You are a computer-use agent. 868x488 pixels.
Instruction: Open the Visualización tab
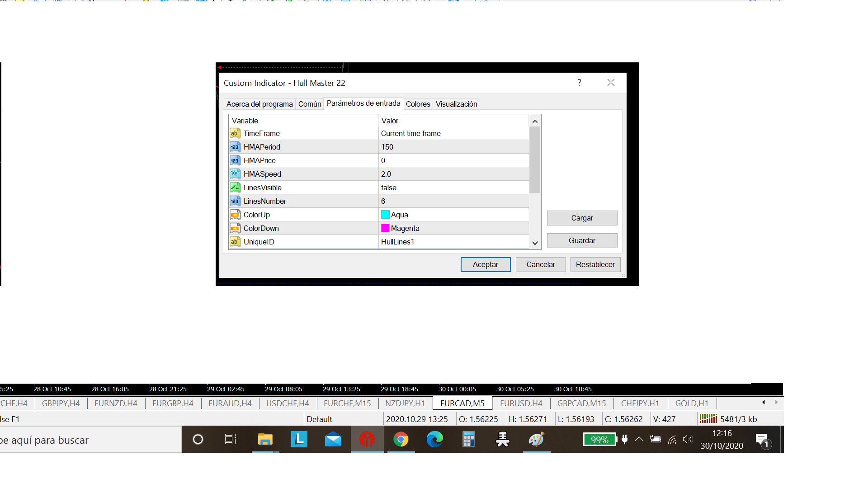(457, 104)
